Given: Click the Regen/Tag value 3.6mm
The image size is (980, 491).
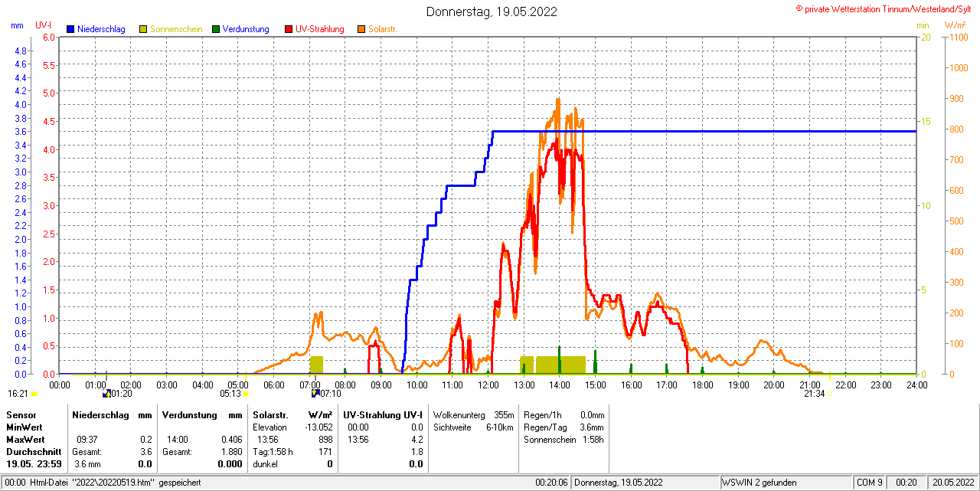Looking at the screenshot, I should pyautogui.click(x=592, y=427).
